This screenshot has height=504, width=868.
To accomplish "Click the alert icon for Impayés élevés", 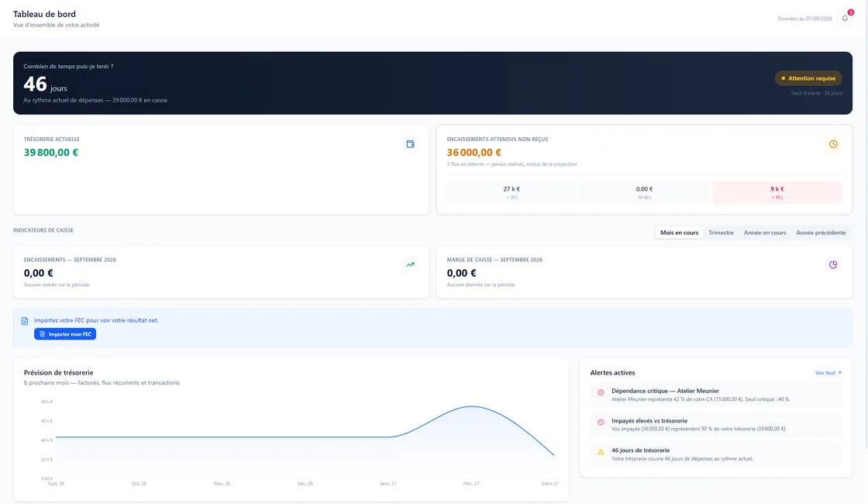I will (x=601, y=423).
